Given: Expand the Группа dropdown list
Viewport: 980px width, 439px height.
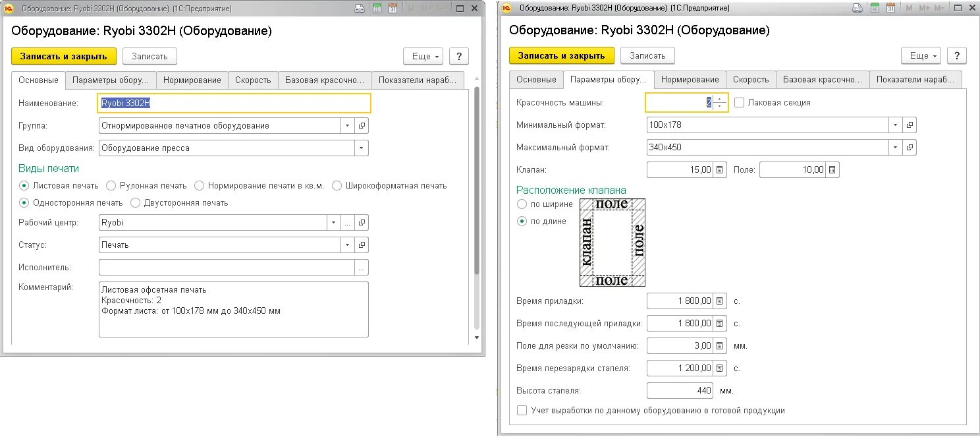Looking at the screenshot, I should click(x=348, y=125).
